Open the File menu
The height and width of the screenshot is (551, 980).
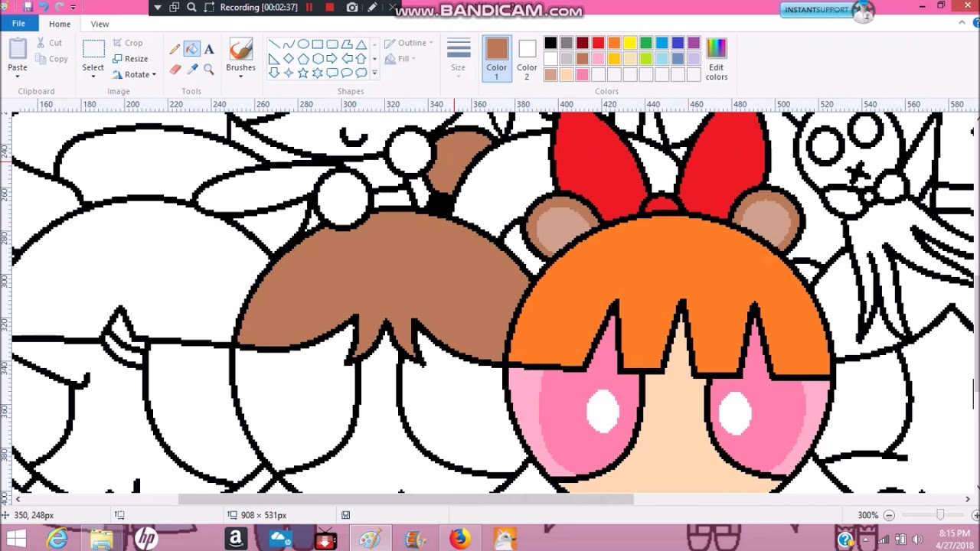coord(18,24)
